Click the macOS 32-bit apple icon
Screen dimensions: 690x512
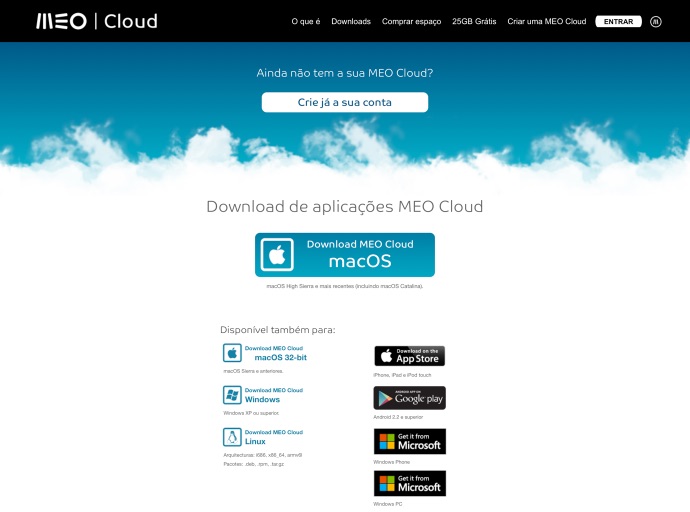(x=232, y=353)
